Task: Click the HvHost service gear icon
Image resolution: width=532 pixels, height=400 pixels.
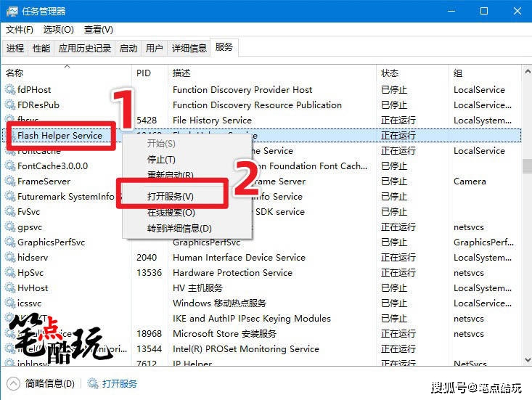Action: tap(10, 287)
